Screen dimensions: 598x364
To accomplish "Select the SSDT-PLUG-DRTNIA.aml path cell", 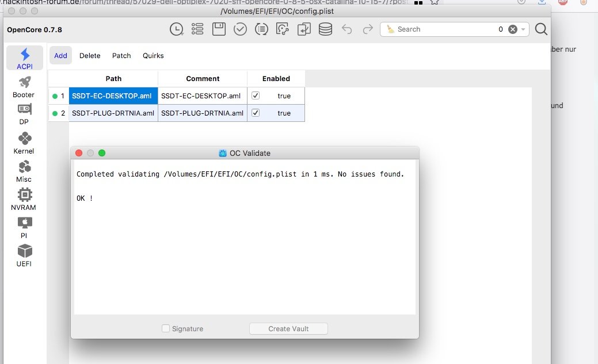I will point(113,113).
